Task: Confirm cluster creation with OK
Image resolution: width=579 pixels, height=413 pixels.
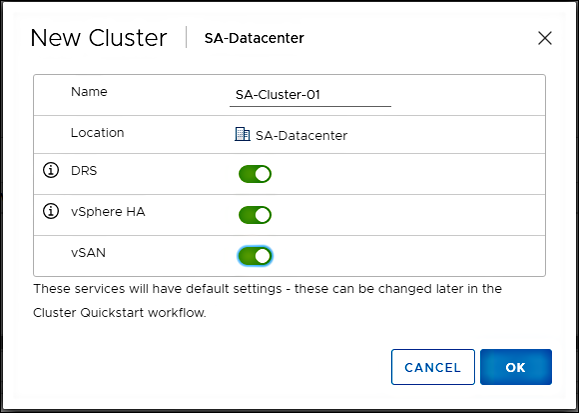Action: 516,367
